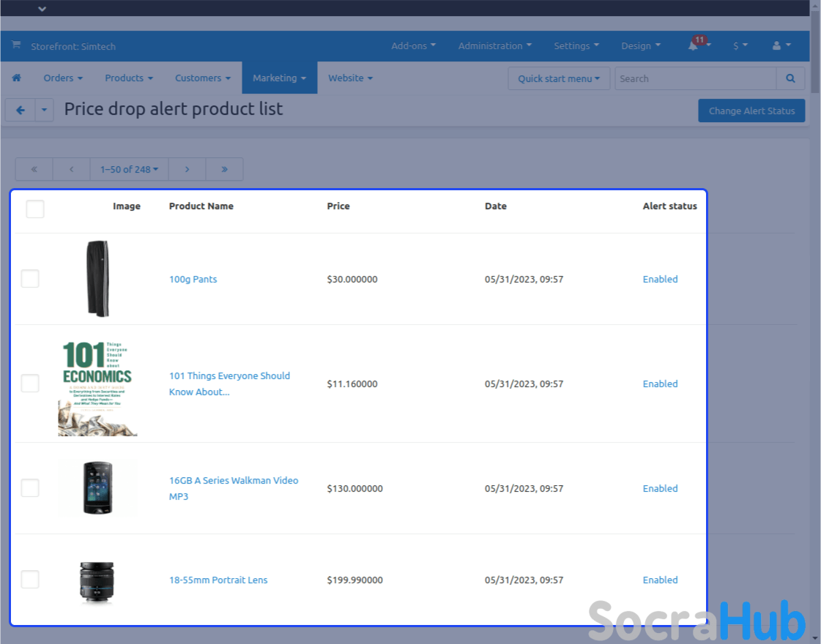The width and height of the screenshot is (821, 644).
Task: Expand the 1–50 of 248 pagination dropdown
Action: [x=129, y=169]
